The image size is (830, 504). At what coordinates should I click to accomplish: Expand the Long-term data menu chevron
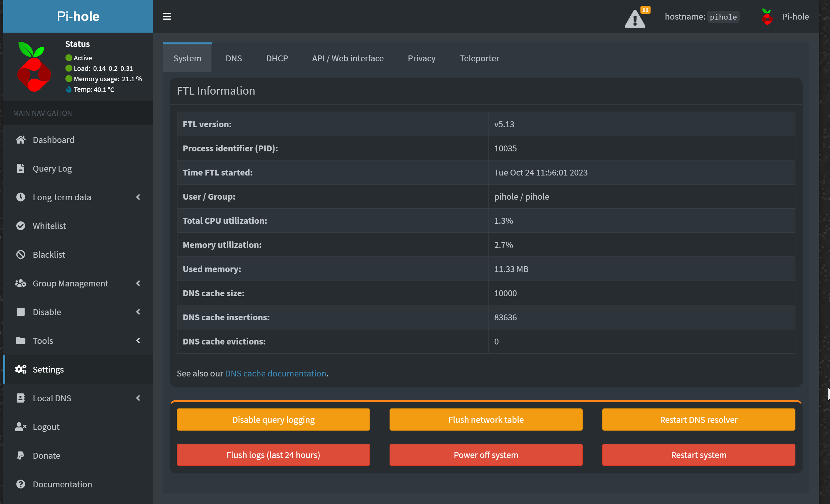click(x=138, y=197)
